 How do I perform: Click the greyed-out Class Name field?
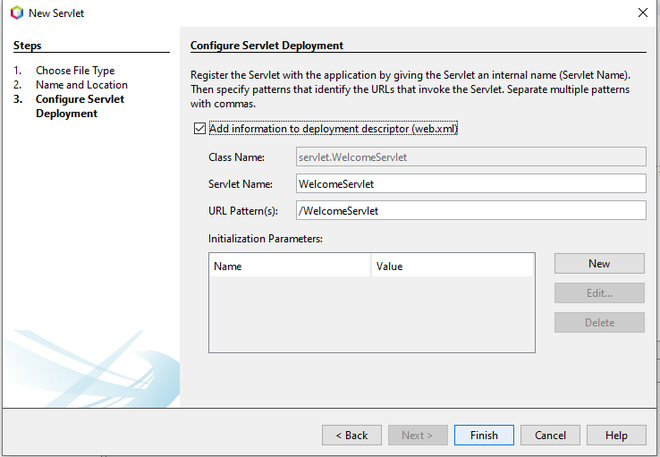(471, 157)
